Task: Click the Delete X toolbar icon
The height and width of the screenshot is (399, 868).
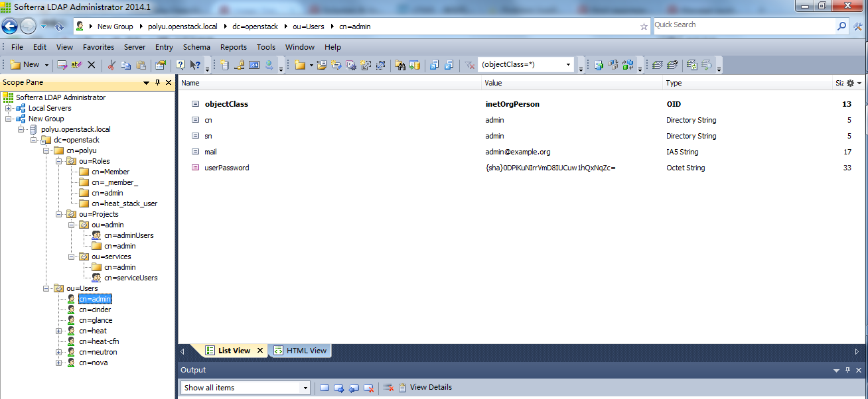Action: [x=92, y=65]
